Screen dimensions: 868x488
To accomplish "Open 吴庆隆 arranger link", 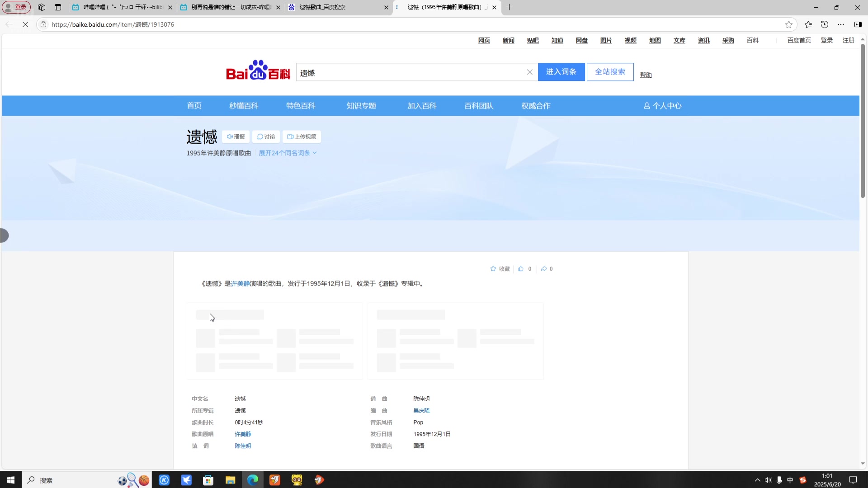I will [x=421, y=411].
